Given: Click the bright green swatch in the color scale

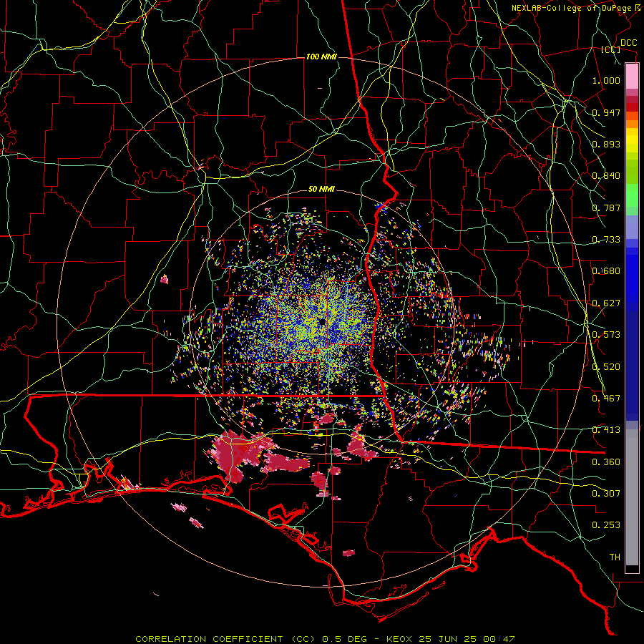Looking at the screenshot, I should pos(632,195).
